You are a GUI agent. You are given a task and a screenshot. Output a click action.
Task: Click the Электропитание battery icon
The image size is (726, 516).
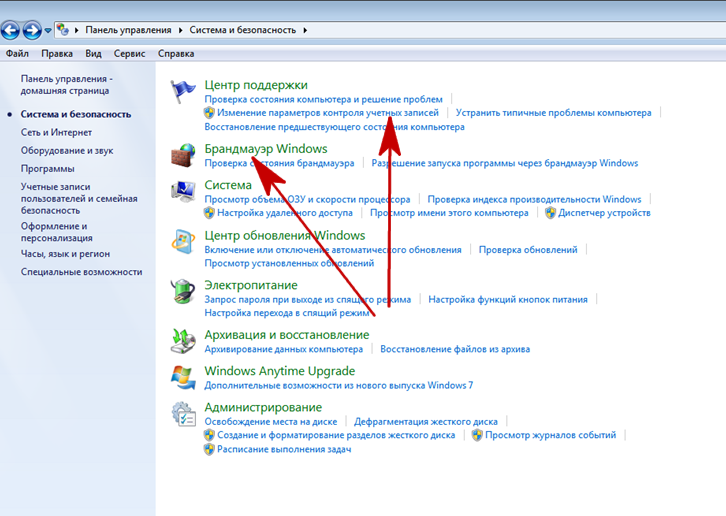(183, 291)
